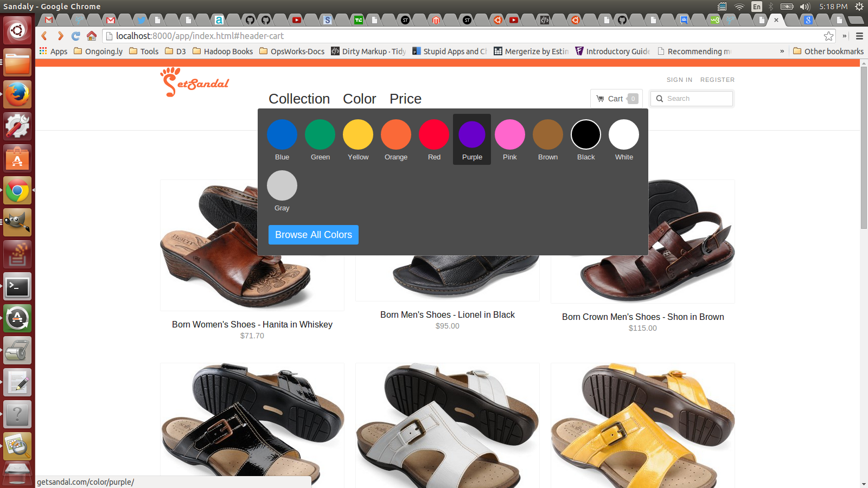Open Dirty Markup bookmark
Viewport: 868px width, 488px height.
click(369, 51)
